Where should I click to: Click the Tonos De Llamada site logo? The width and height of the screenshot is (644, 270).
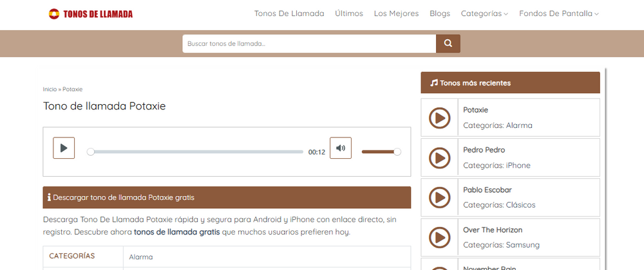coord(91,14)
